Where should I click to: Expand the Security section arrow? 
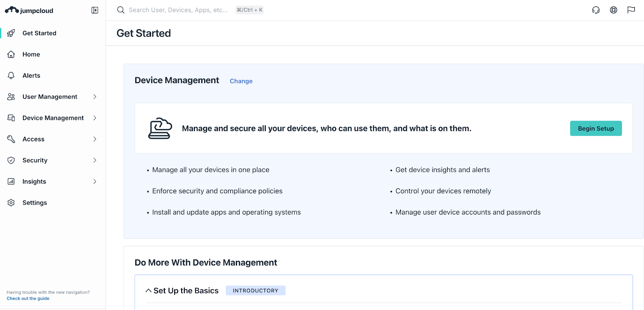pos(95,160)
